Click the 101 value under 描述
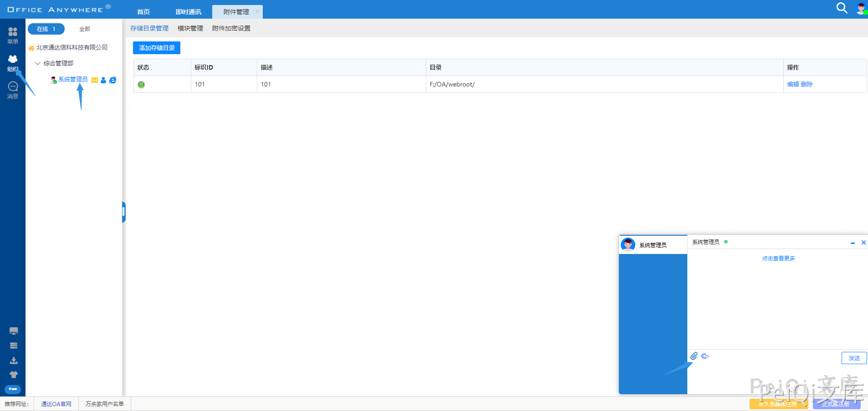The width and height of the screenshot is (868, 411). coord(266,84)
